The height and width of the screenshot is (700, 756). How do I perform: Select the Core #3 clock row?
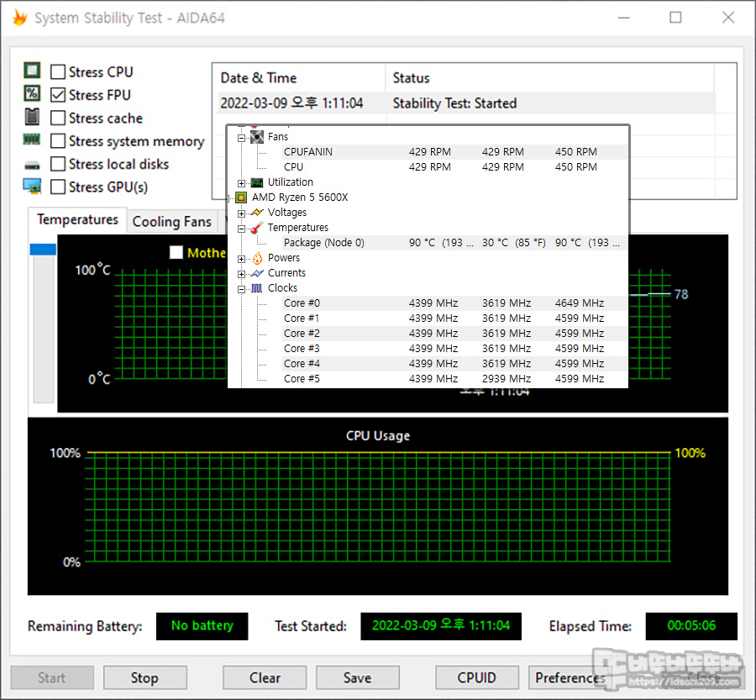click(x=454, y=349)
